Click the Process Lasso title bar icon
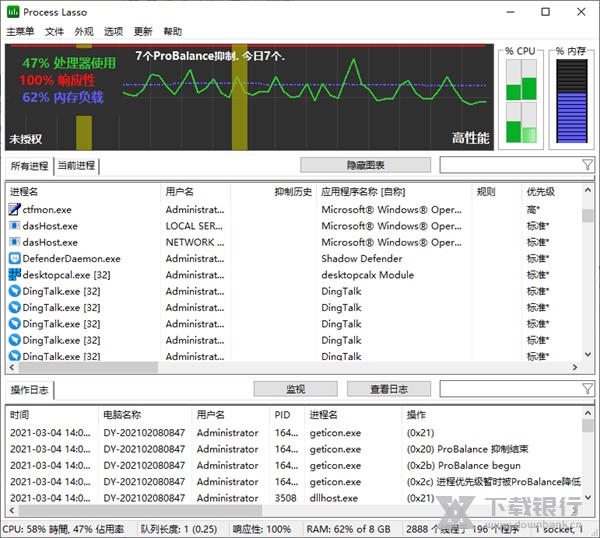 (x=14, y=12)
